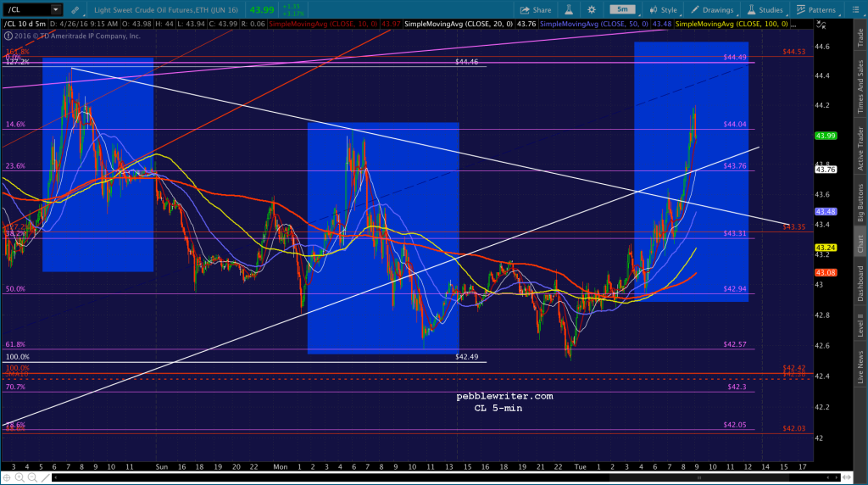Click the Mon date label on time axis
The height and width of the screenshot is (485, 868).
tap(280, 466)
